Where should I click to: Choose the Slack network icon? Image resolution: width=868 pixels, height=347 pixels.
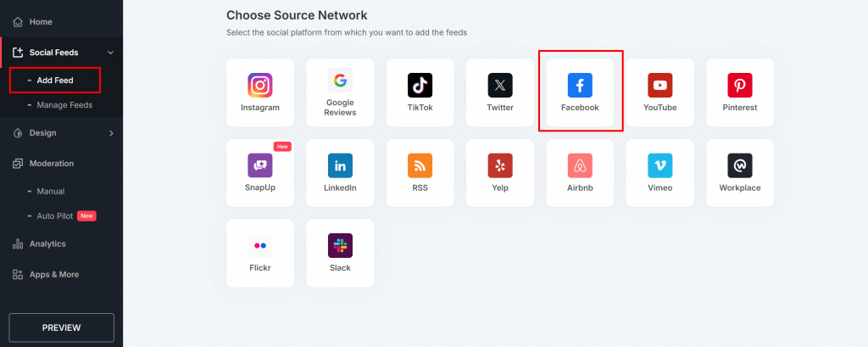[x=340, y=245]
